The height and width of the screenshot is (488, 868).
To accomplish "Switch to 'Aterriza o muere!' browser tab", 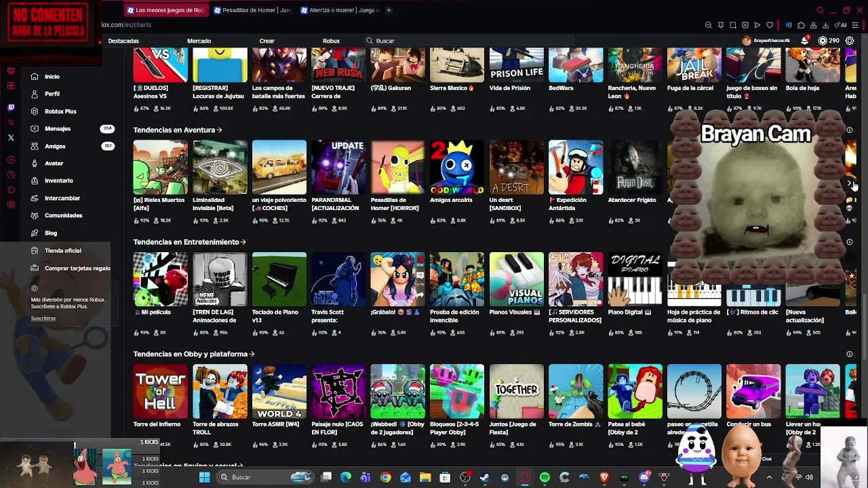I will click(x=340, y=10).
